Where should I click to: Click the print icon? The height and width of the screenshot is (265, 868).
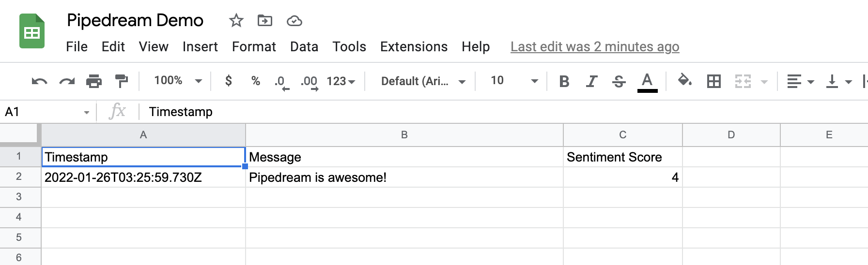pyautogui.click(x=94, y=81)
